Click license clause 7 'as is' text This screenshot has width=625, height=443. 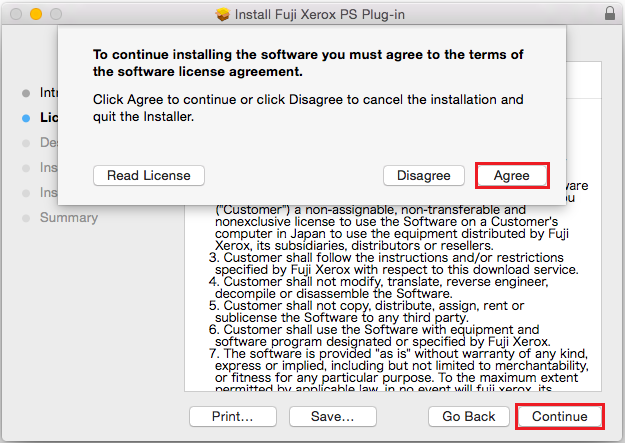[x=393, y=354]
